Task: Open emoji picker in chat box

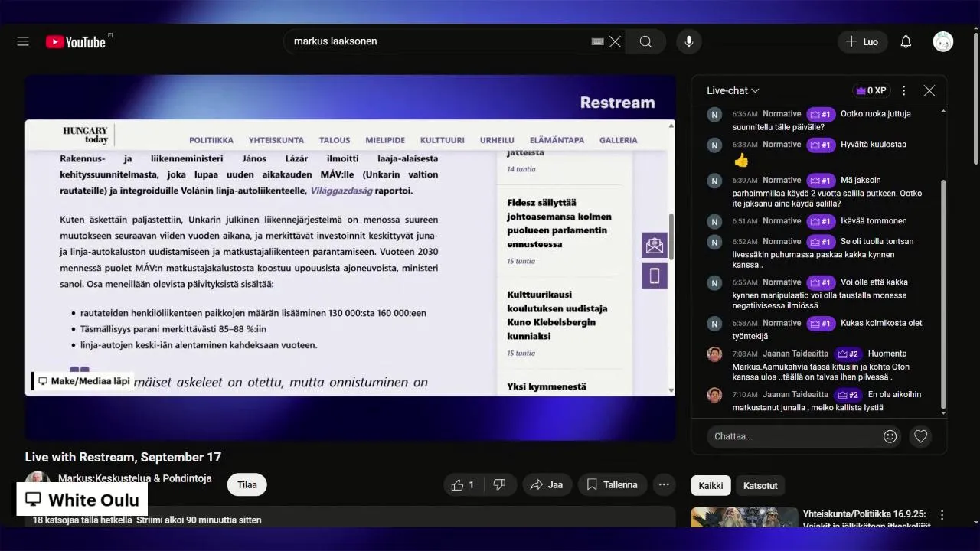Action: coord(890,436)
